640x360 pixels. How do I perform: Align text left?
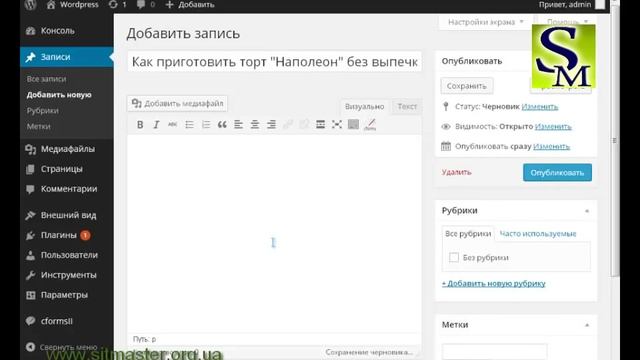[238, 124]
